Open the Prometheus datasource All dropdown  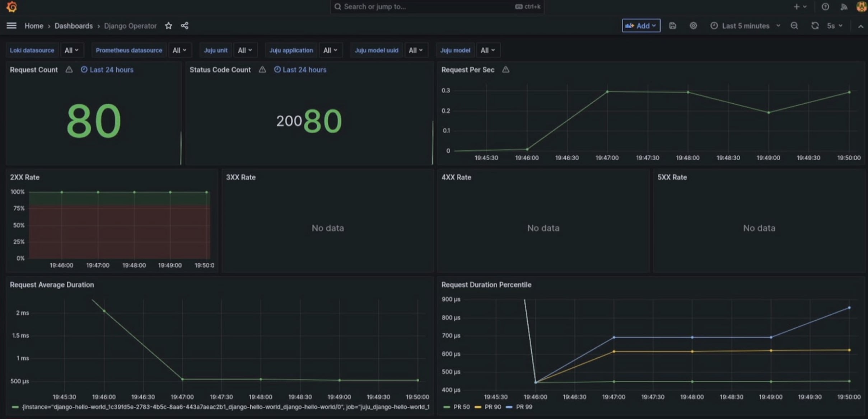click(180, 50)
